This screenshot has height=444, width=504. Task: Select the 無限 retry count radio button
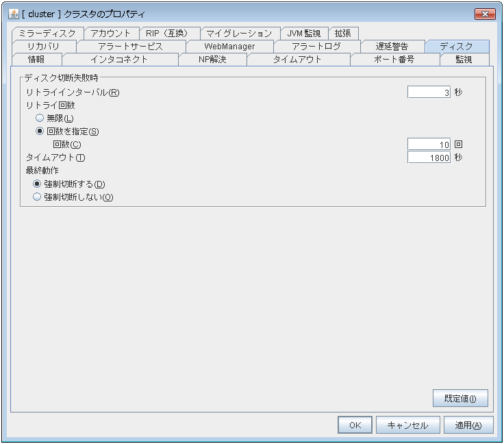point(40,119)
